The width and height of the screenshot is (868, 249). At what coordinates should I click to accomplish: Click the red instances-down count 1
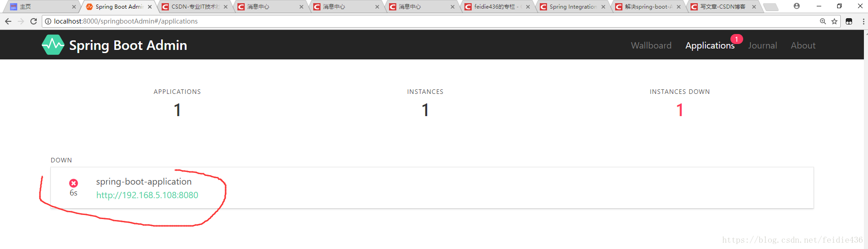[680, 110]
